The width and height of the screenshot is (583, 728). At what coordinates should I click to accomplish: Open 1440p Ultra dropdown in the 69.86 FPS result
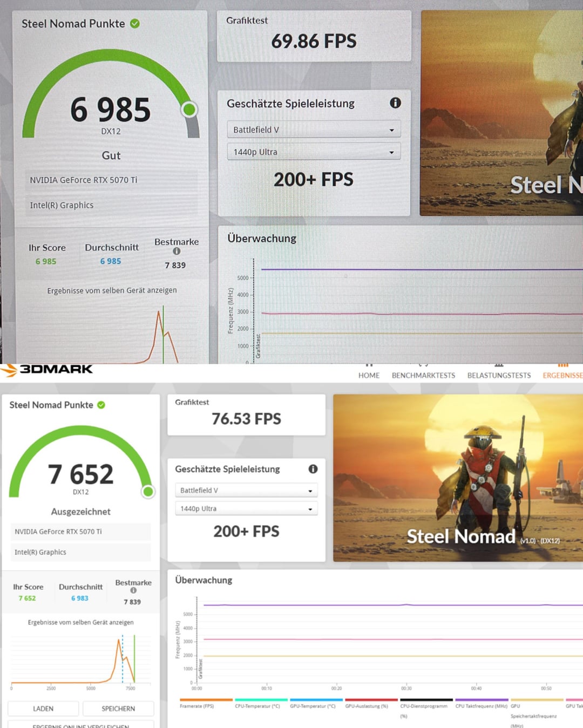(x=314, y=152)
